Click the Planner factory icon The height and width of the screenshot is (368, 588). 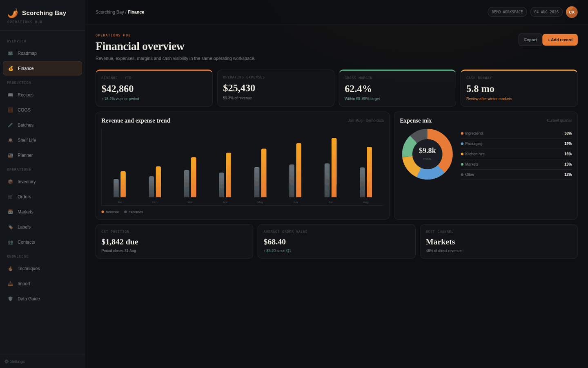point(11,155)
